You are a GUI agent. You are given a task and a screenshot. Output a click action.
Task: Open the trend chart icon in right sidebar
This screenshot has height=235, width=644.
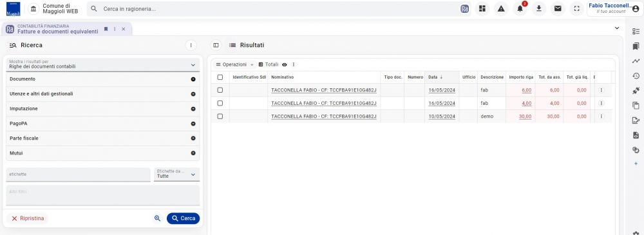(x=636, y=61)
